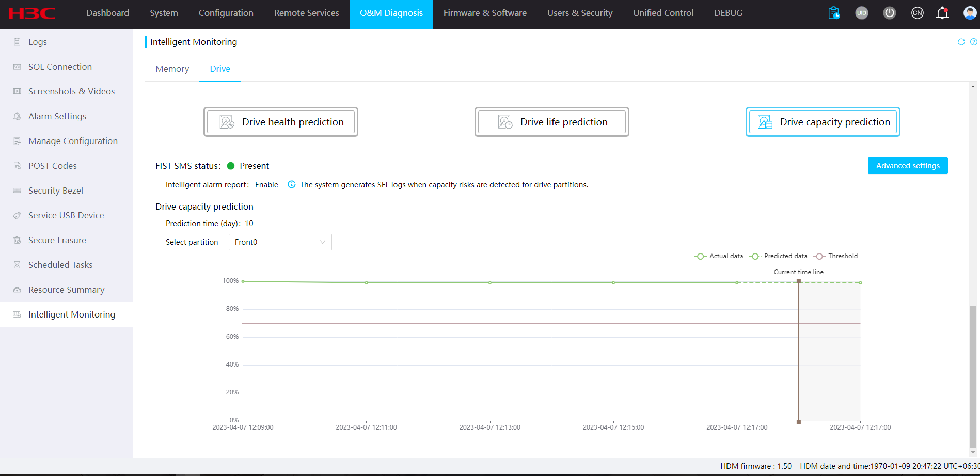Click the Manage Configuration sidebar icon
The image size is (980, 476).
(17, 141)
